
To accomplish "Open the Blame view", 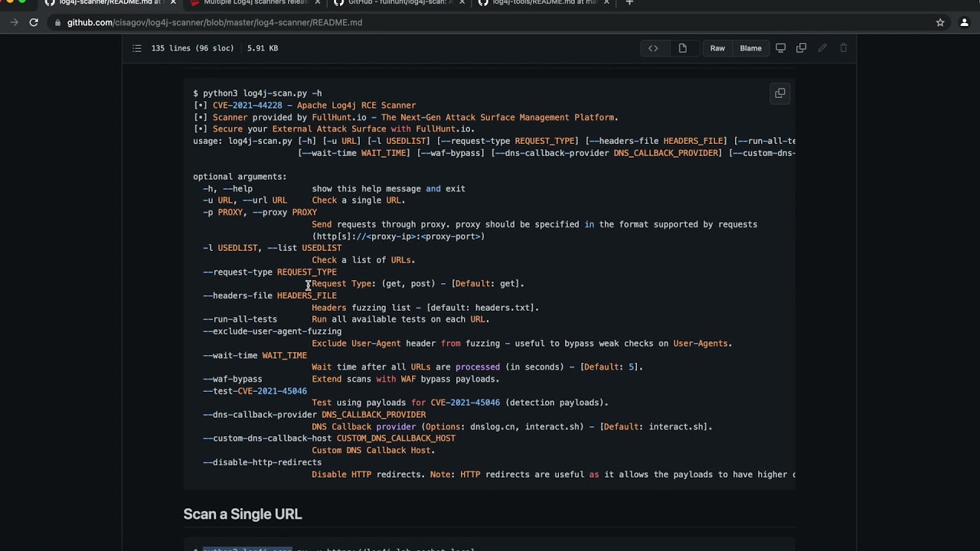I will [750, 48].
